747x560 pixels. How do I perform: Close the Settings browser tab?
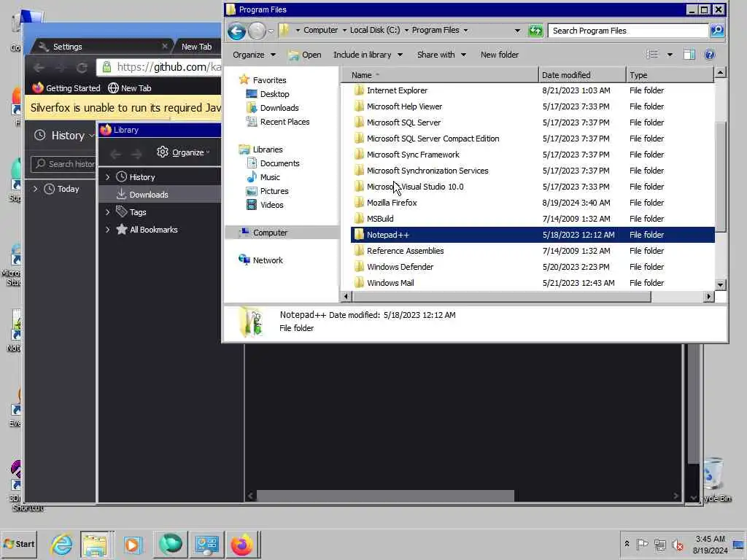coord(164,46)
